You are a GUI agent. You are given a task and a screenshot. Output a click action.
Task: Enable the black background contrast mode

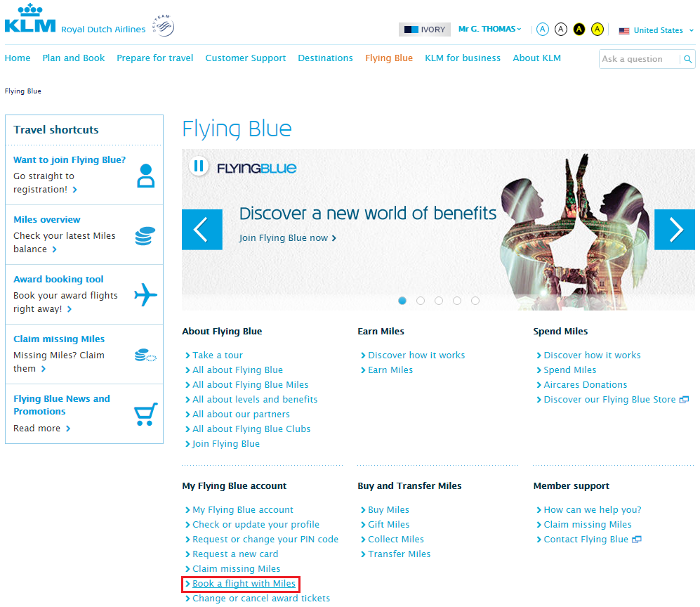point(579,29)
